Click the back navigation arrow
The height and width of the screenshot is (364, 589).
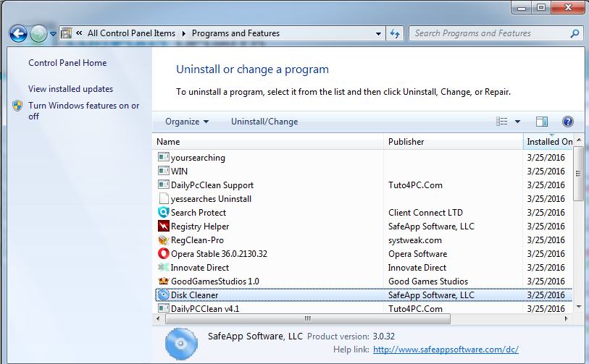click(x=18, y=33)
